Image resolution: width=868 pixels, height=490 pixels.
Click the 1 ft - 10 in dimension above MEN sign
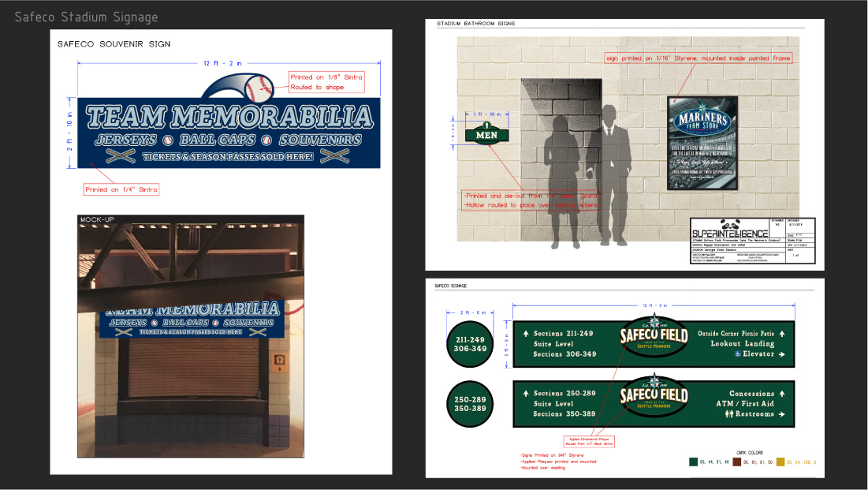486,114
